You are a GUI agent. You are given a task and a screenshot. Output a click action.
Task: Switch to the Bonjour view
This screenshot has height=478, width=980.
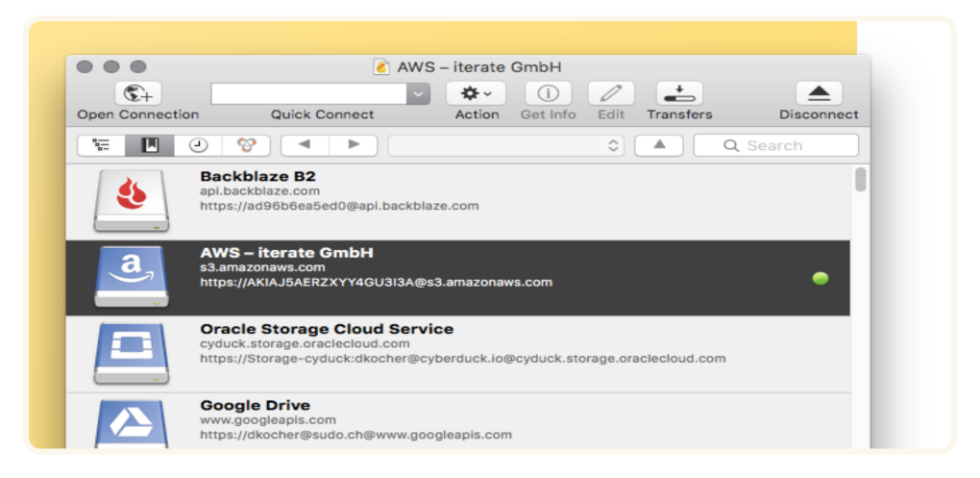[x=246, y=145]
